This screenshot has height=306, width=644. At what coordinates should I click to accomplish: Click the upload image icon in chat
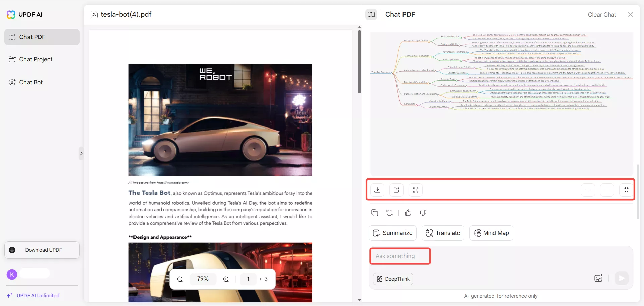click(x=598, y=278)
